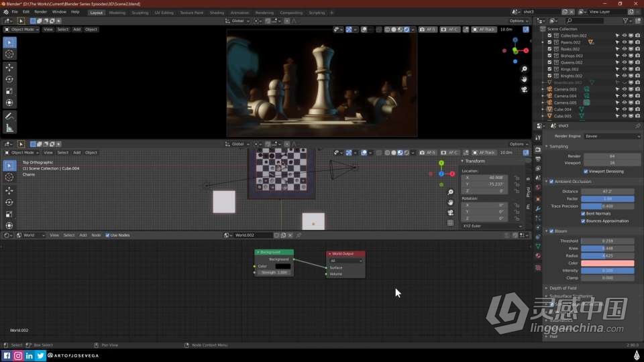644x362 pixels.
Task: Open the Window menu
Action: [59, 12]
